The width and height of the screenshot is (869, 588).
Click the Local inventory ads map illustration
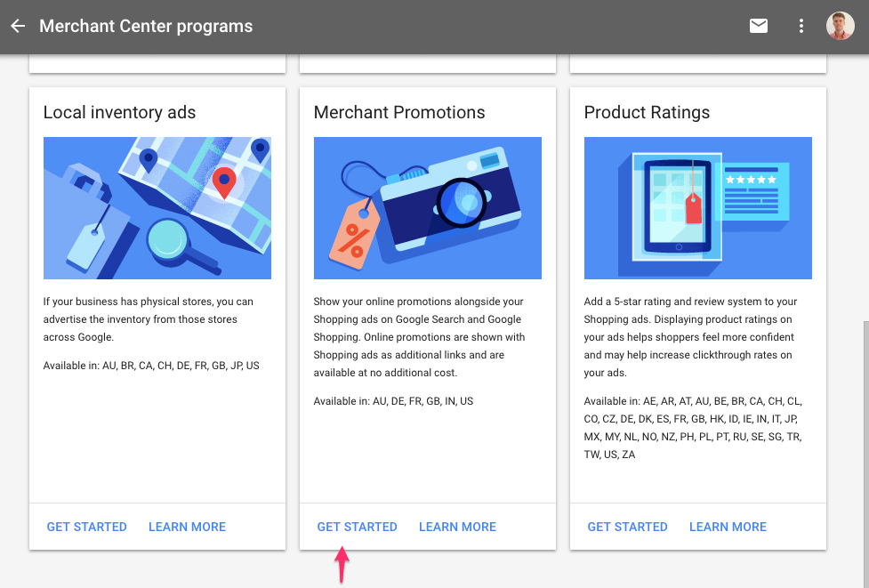click(x=157, y=208)
